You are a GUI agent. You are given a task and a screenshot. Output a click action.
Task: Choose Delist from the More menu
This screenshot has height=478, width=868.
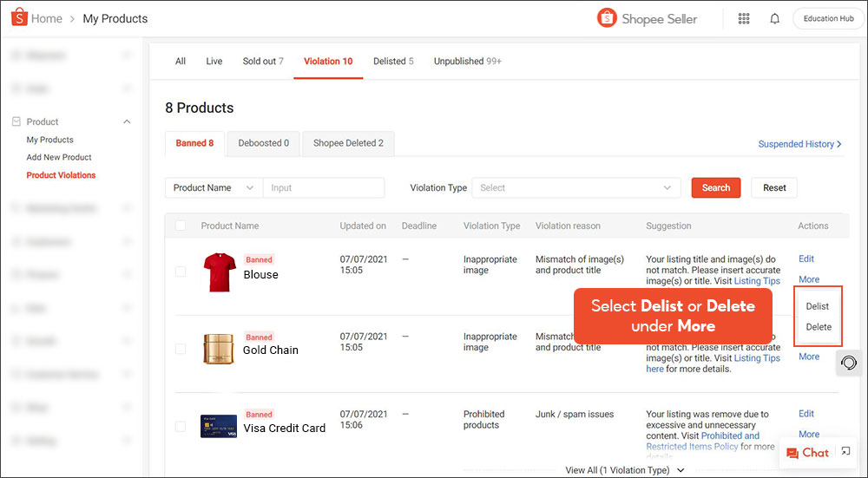click(817, 306)
